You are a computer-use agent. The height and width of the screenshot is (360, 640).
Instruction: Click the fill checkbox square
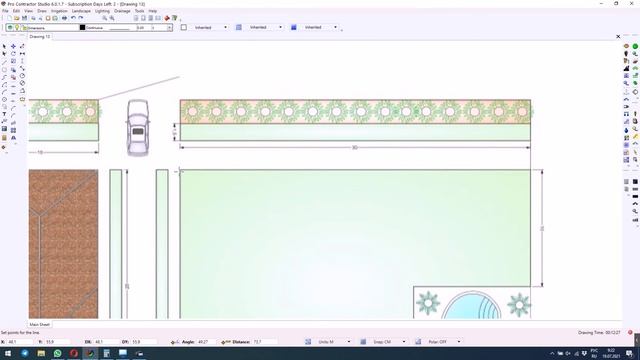[x=184, y=27]
